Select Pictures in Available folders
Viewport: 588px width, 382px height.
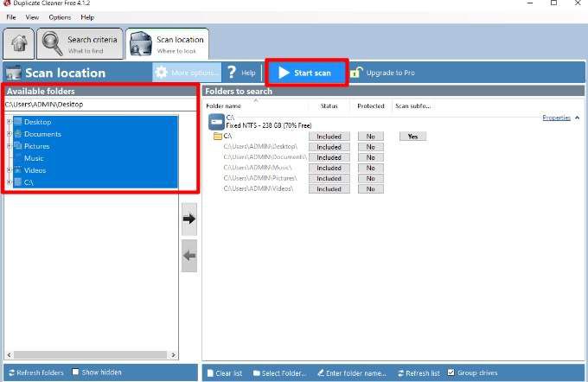(x=36, y=146)
